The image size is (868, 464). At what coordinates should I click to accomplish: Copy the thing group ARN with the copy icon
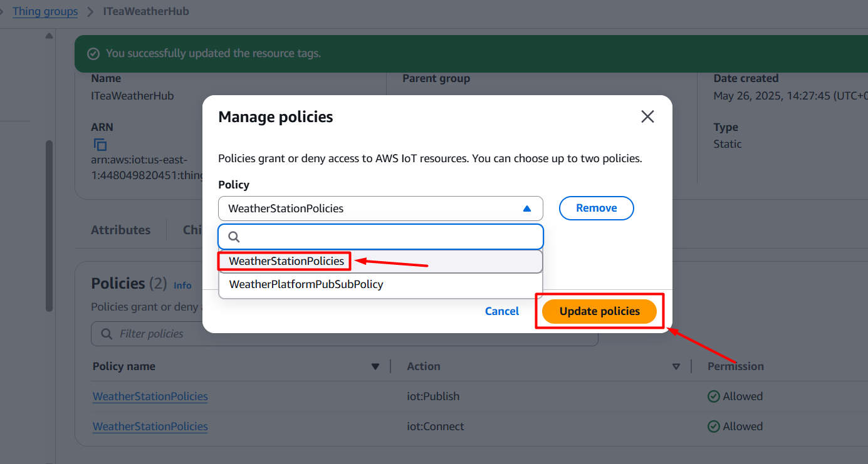(100, 145)
